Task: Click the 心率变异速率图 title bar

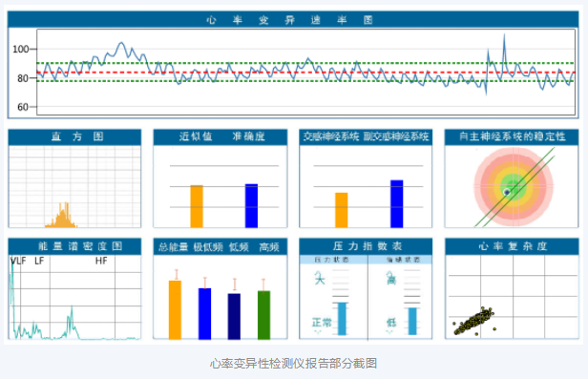Action: point(293,19)
